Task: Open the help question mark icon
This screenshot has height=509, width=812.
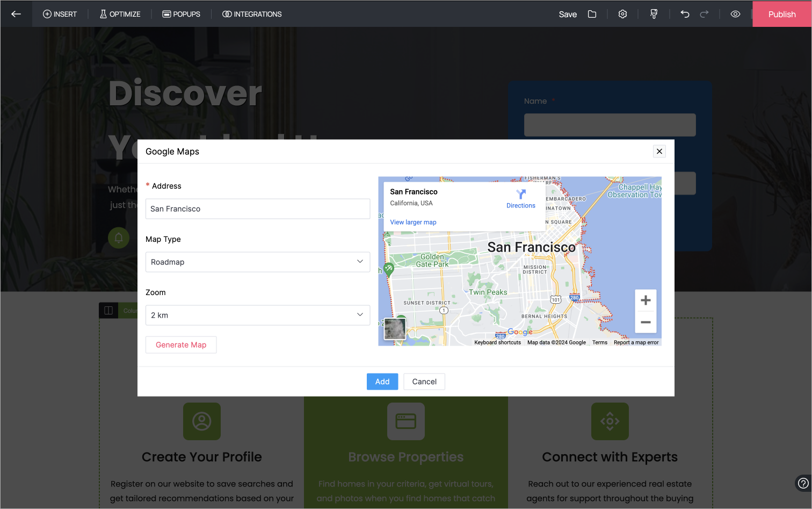Action: pos(803,483)
